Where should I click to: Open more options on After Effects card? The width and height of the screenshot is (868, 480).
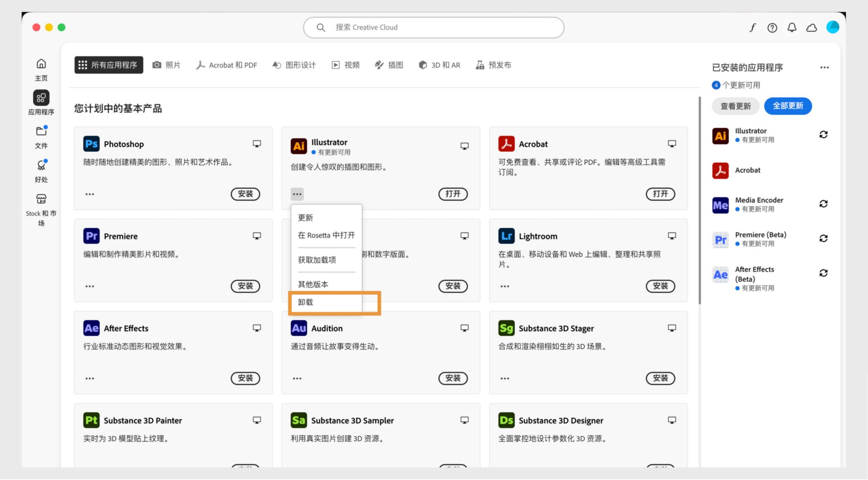click(x=90, y=379)
